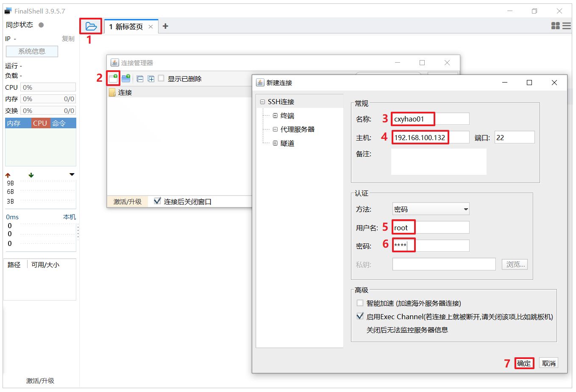This screenshot has height=392, width=576.
Task: Click 确定 to save the connection
Action: (x=524, y=363)
